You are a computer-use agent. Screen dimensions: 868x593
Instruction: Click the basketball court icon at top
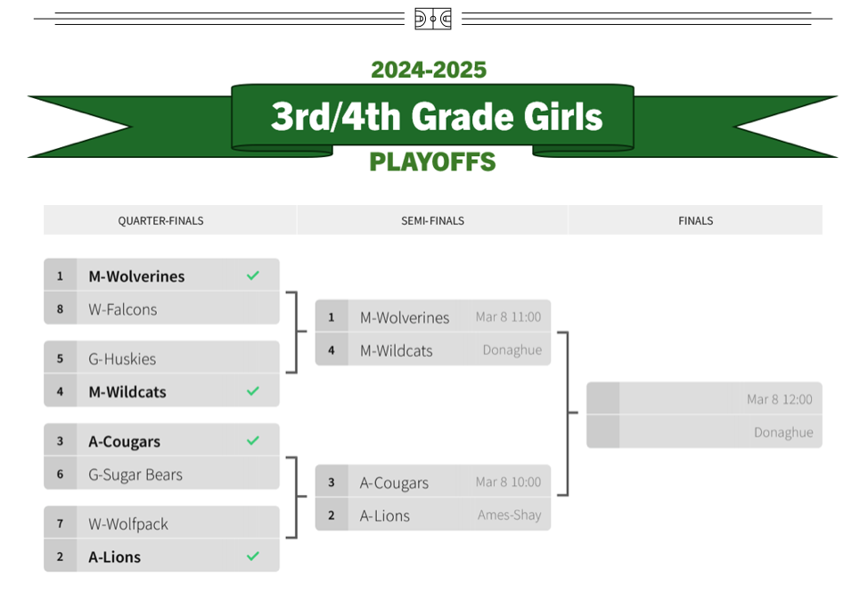click(433, 19)
